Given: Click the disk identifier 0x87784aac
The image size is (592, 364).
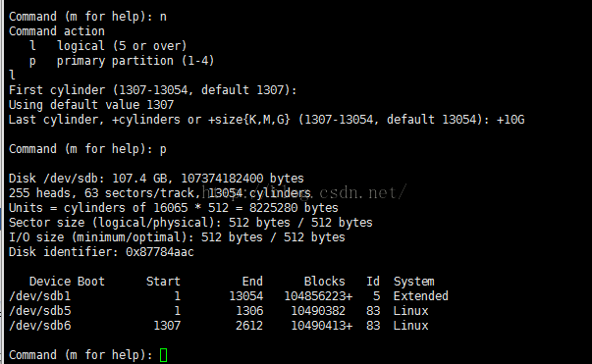Looking at the screenshot, I should 160,252.
